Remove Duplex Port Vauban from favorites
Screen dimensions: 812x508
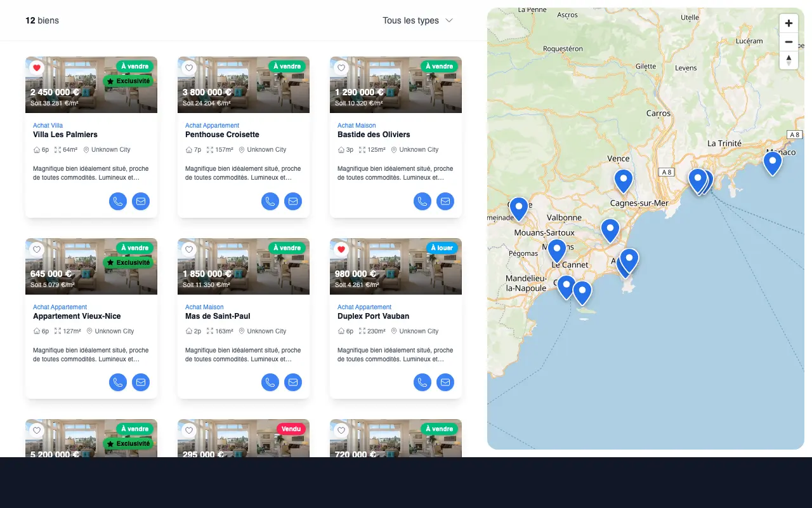click(x=341, y=250)
